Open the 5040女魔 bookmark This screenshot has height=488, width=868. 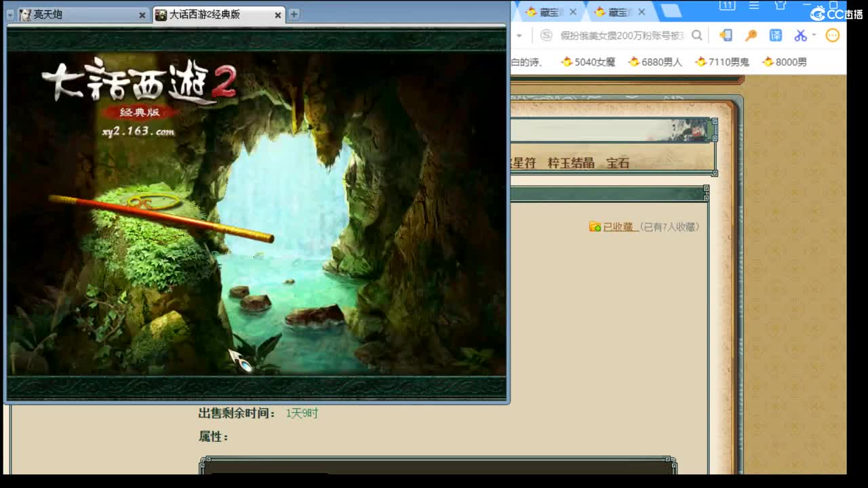[x=589, y=62]
